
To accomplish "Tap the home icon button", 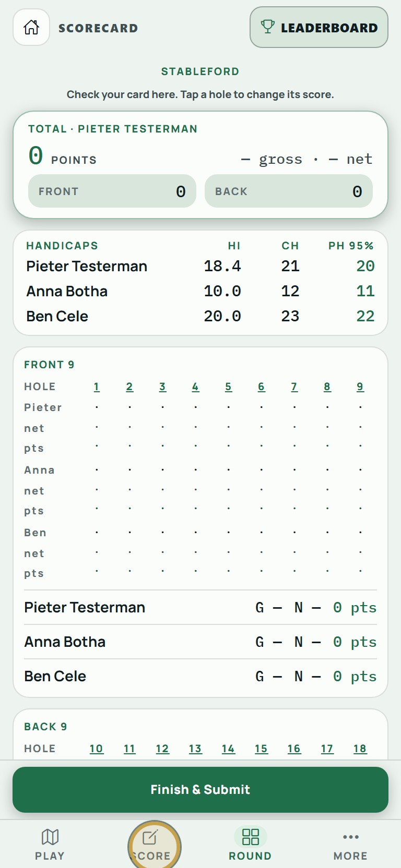I will click(31, 27).
